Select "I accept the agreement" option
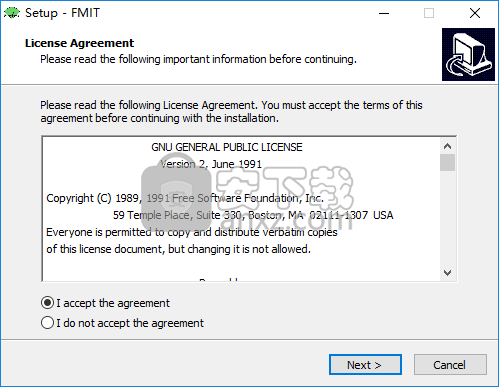The width and height of the screenshot is (499, 387). pyautogui.click(x=105, y=303)
